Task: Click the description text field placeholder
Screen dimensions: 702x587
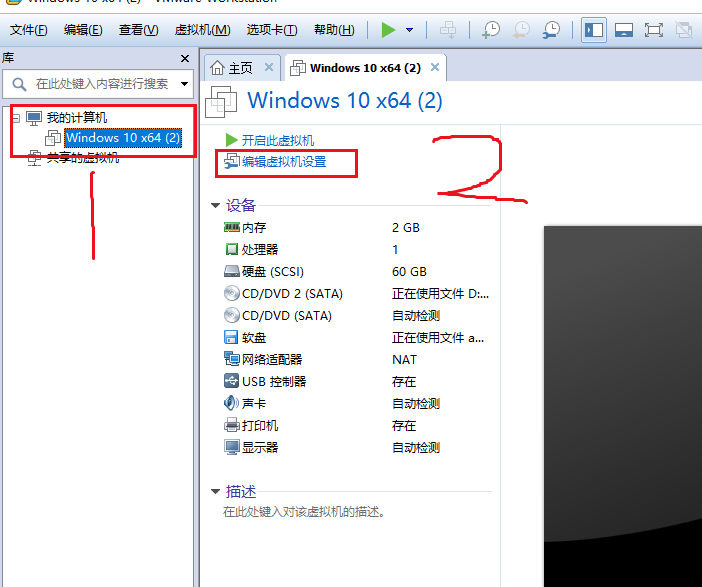Action: coord(304,512)
